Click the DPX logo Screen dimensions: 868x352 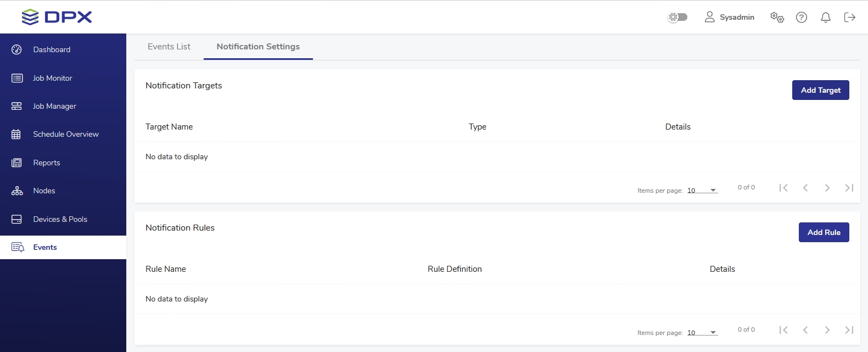tap(57, 17)
